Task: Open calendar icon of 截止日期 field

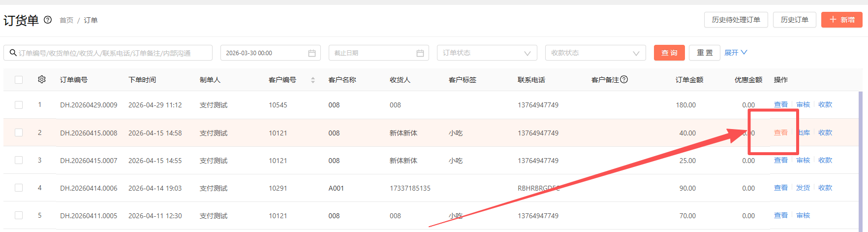Action: pos(420,53)
